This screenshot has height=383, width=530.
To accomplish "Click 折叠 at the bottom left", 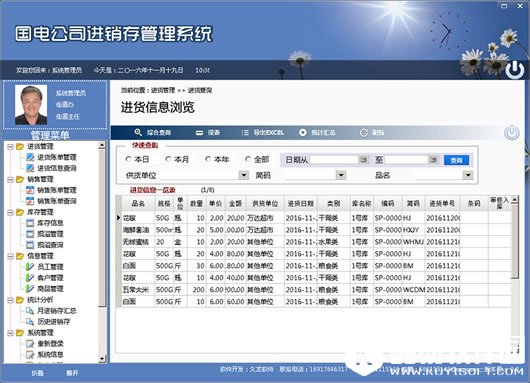I will coord(37,373).
